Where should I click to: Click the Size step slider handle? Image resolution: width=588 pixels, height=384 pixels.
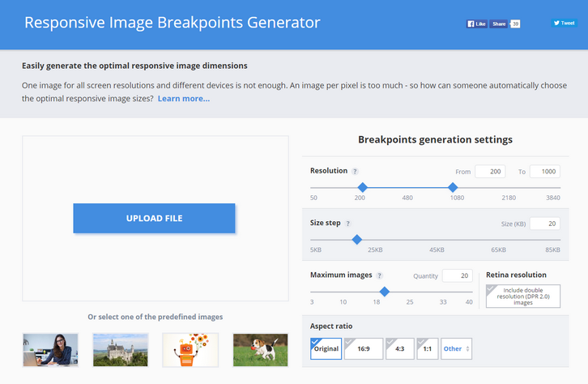[356, 239]
